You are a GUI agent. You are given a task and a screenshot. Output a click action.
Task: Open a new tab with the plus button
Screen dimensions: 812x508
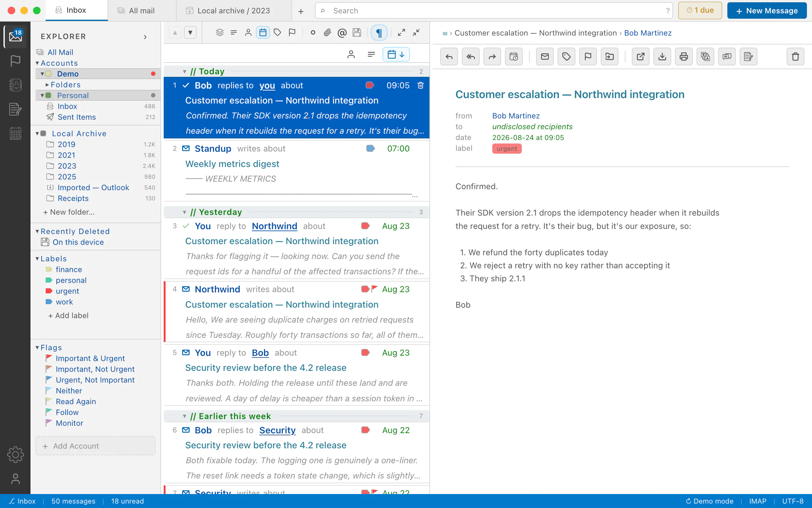(301, 11)
